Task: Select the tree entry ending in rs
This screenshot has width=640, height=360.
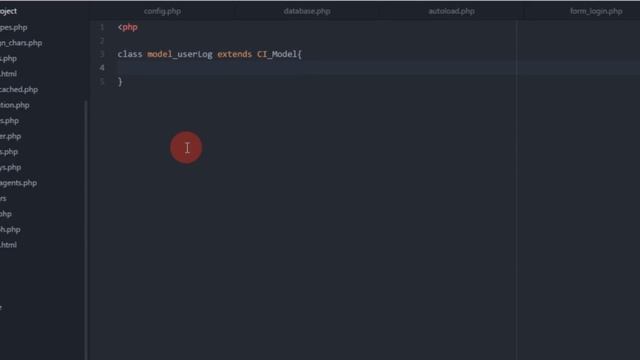Action: pyautogui.click(x=3, y=198)
